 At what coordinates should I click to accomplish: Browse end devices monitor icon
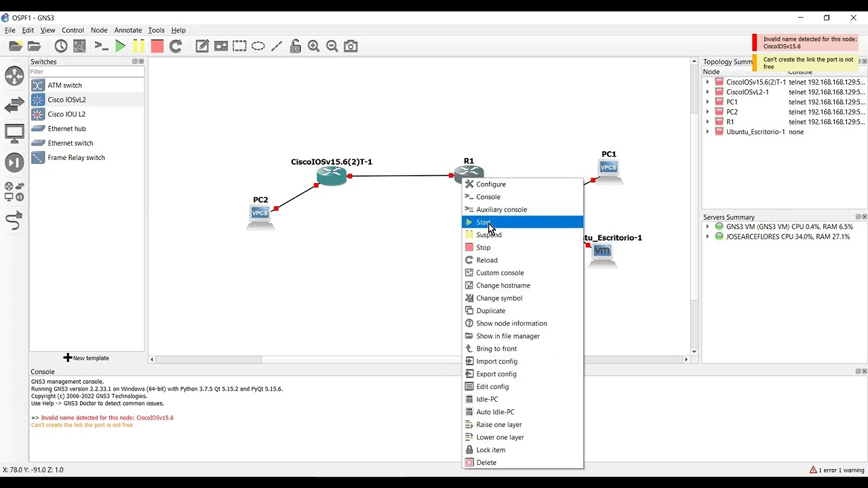[14, 134]
